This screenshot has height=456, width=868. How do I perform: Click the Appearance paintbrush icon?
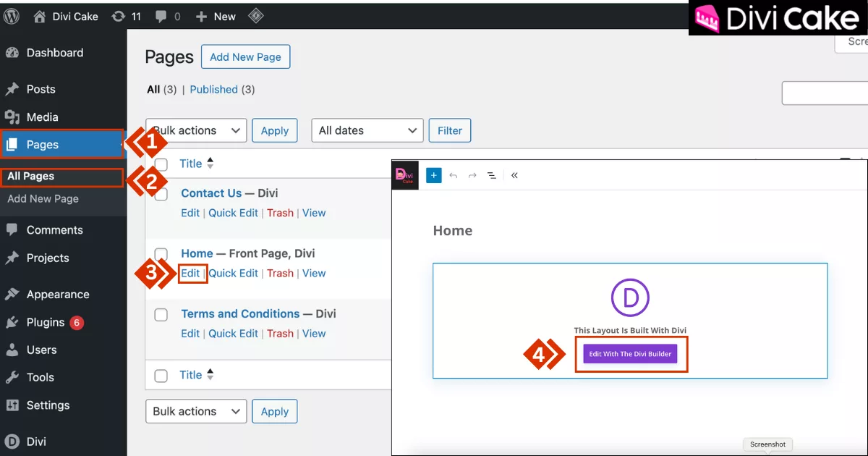pos(12,295)
